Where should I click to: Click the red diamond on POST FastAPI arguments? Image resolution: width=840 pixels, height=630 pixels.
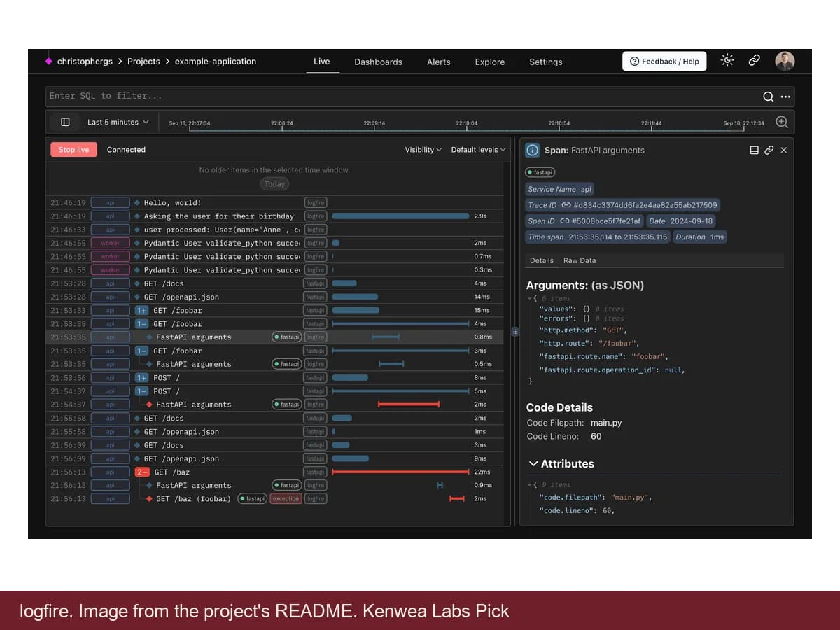click(x=149, y=405)
